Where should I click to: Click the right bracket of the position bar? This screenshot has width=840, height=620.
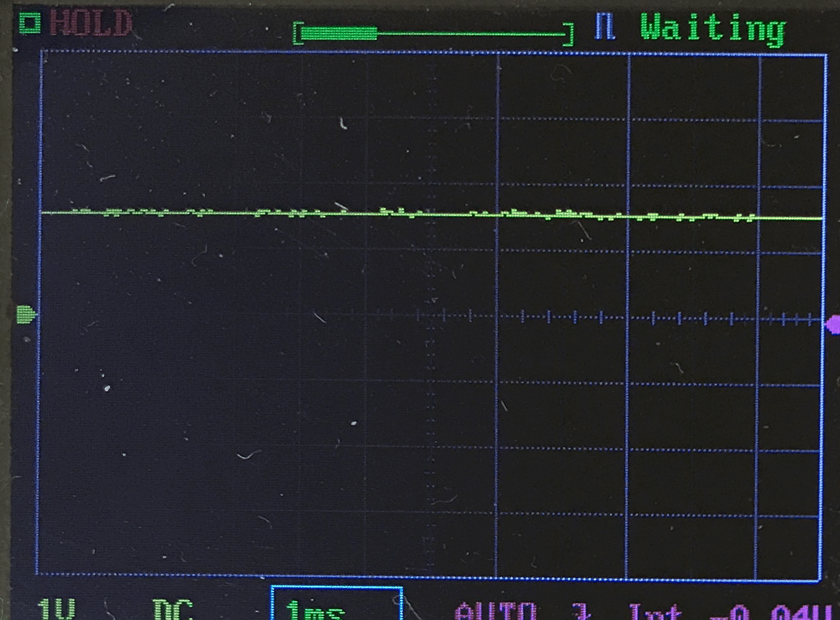click(569, 35)
